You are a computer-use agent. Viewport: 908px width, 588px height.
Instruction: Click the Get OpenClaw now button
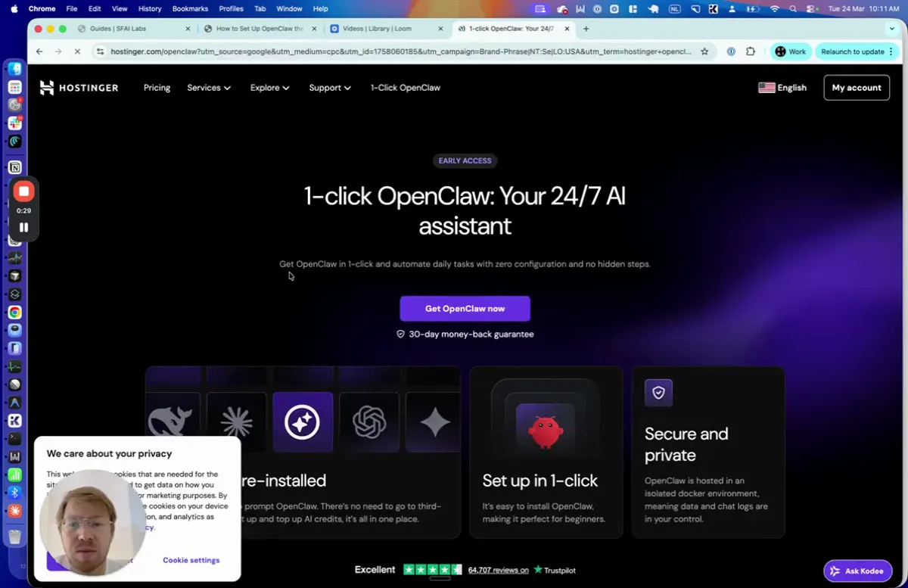tap(465, 308)
